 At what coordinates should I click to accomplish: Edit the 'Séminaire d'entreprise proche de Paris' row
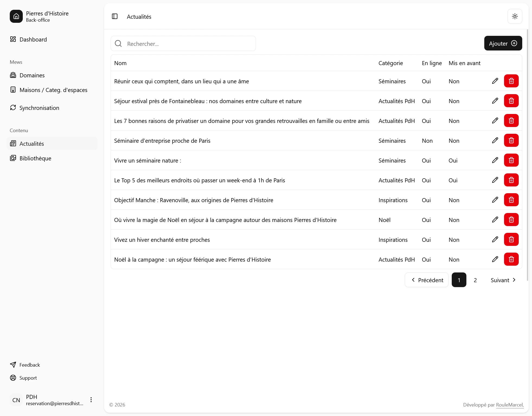coord(495,140)
